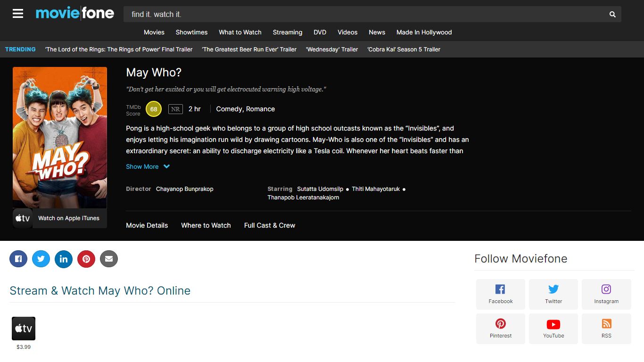The height and width of the screenshot is (362, 644).
Task: Click the $3.99 price label
Action: click(24, 347)
